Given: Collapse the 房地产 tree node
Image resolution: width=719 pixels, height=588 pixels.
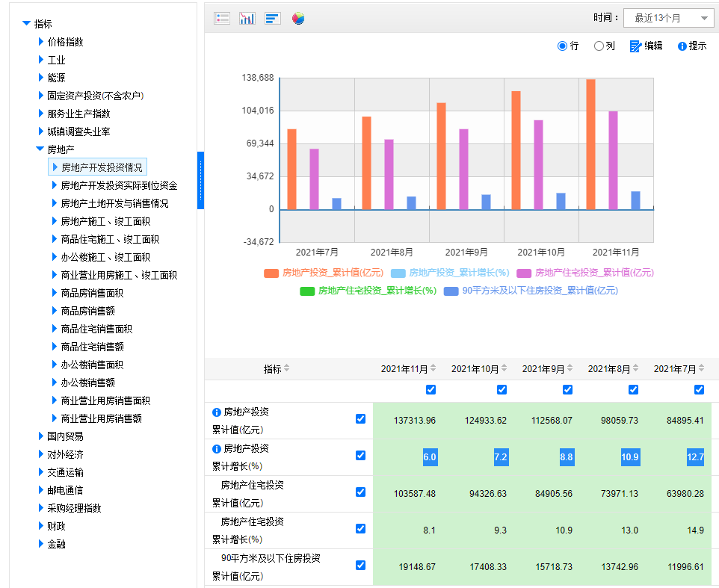Looking at the screenshot, I should [x=40, y=149].
